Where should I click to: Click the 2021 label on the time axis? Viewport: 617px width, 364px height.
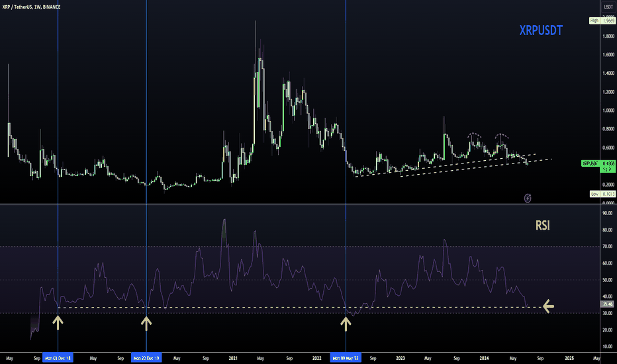(x=233, y=358)
